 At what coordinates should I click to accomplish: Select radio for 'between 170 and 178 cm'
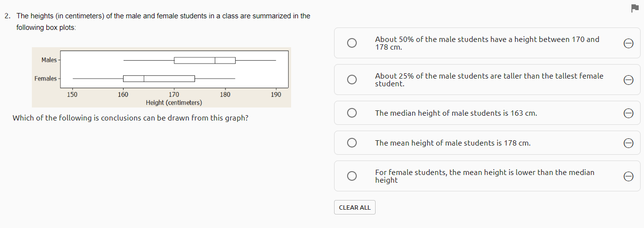(x=352, y=43)
